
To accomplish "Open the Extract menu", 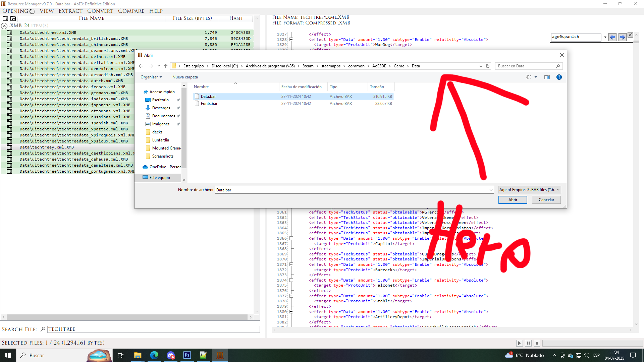I will coord(70,11).
